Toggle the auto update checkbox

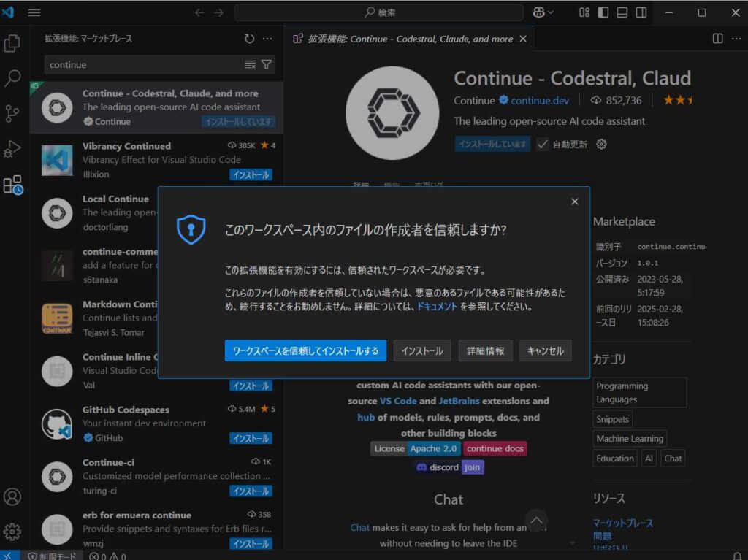(x=543, y=144)
